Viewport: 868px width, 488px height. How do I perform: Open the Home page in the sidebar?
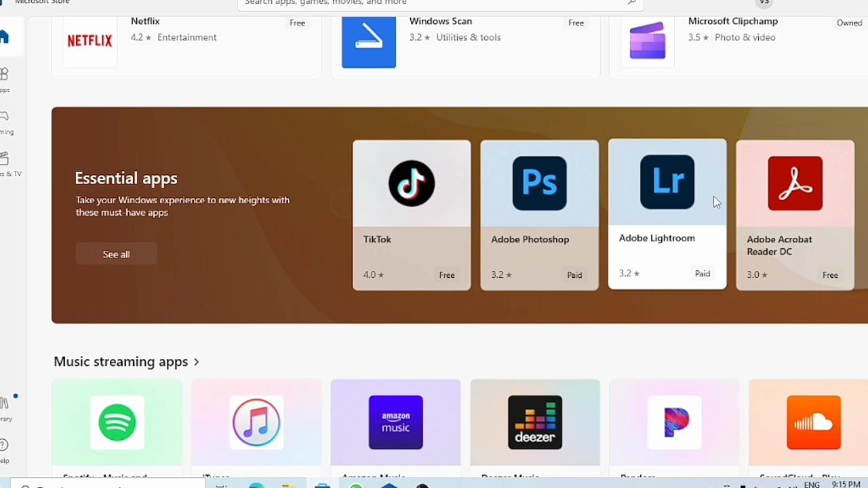click(x=5, y=37)
